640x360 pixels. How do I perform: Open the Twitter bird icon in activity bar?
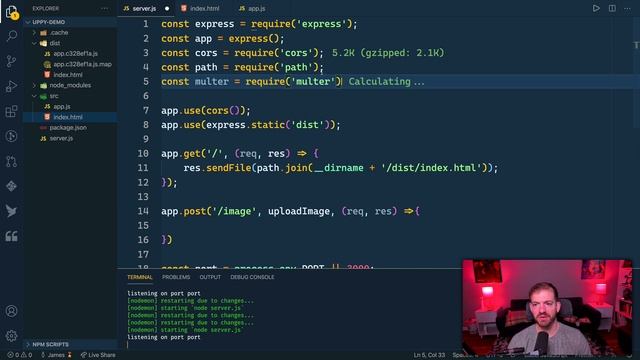pyautogui.click(x=11, y=211)
